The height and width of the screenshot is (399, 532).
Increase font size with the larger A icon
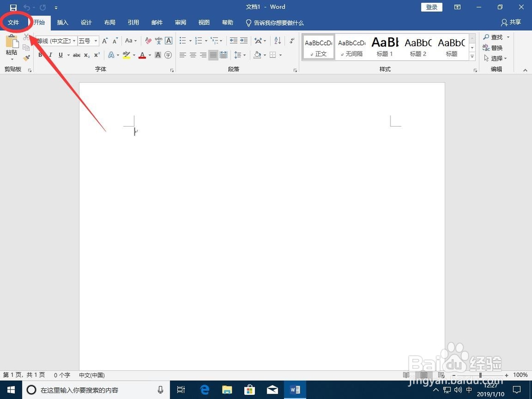point(105,41)
